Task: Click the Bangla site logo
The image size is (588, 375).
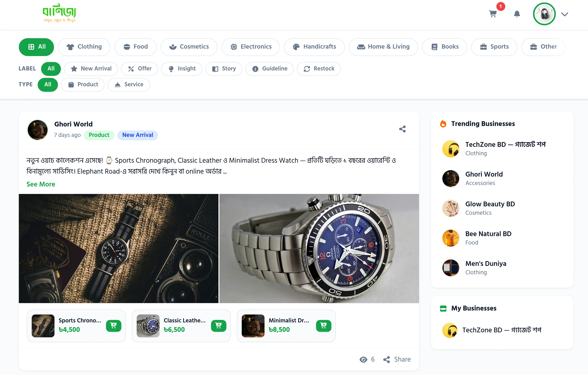Action: [x=59, y=13]
